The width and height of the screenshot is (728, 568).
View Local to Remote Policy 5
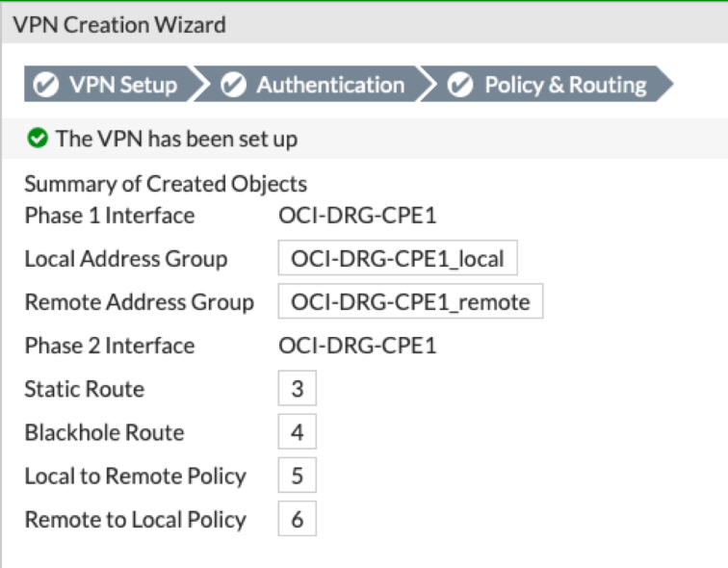coord(297,476)
